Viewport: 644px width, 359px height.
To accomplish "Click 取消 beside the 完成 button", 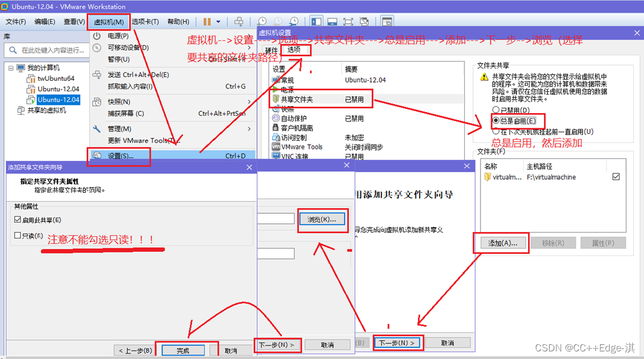I will [231, 350].
